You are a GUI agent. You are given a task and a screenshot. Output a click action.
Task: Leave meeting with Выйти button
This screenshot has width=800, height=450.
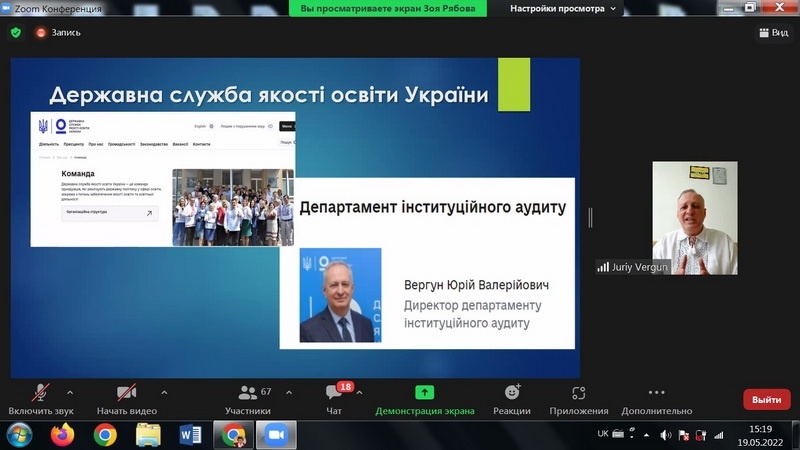click(767, 399)
